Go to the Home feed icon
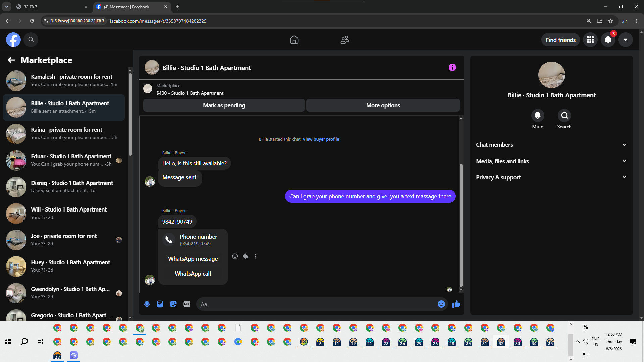 click(294, 40)
